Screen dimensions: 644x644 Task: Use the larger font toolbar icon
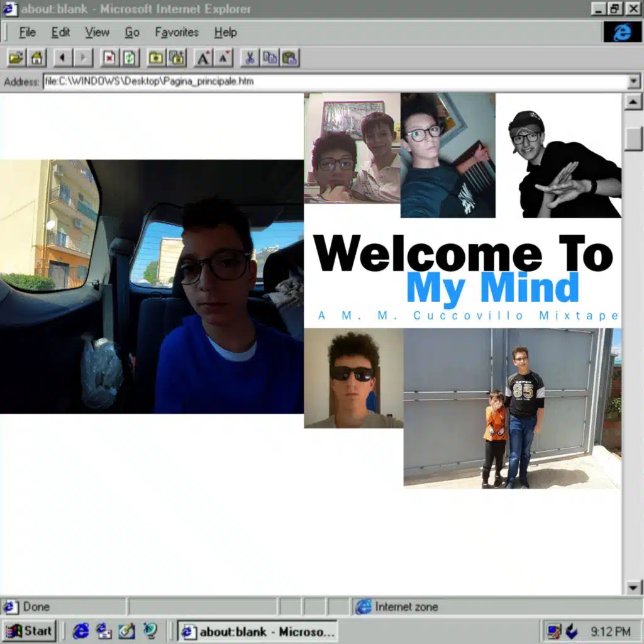(x=203, y=58)
